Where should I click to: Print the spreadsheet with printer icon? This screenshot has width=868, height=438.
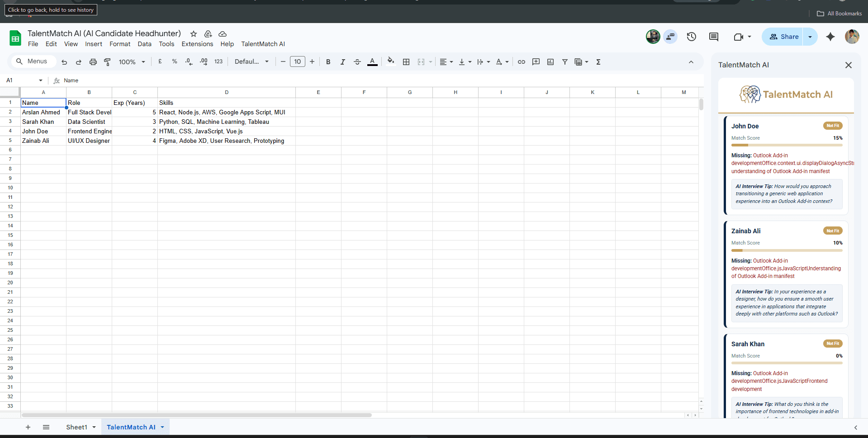[93, 62]
